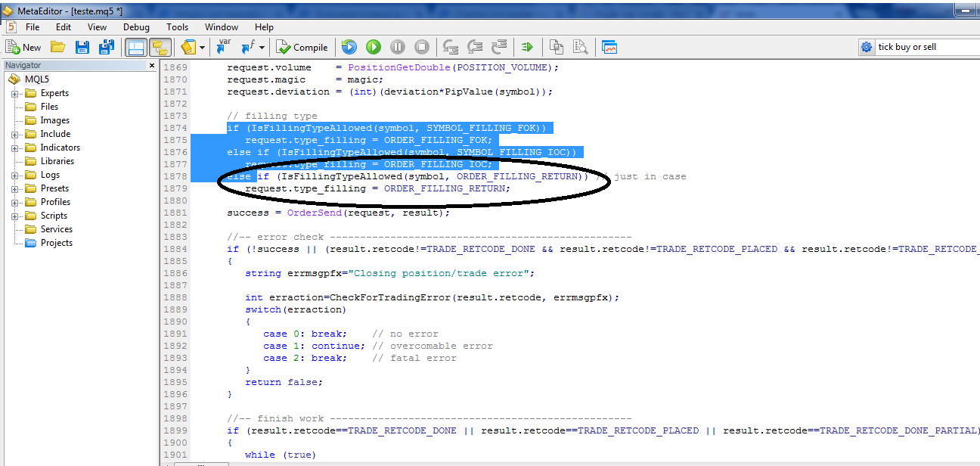The image size is (980, 466).
Task: Open dropdown arrow beside function icon
Action: 262,47
